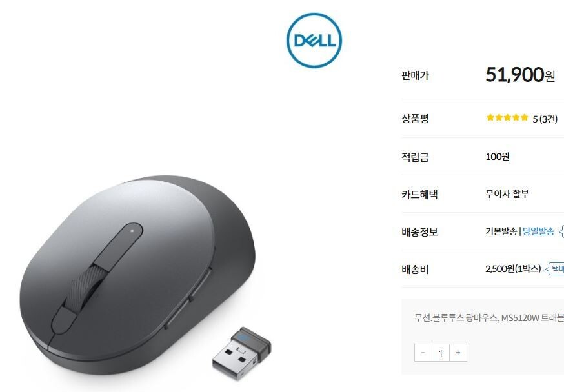Screen dimensions: 564x392
Task: Increase quantity with the plus button
Action: (458, 353)
